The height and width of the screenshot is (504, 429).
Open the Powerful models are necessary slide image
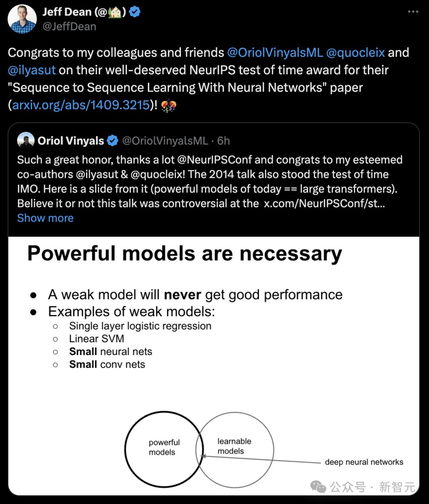pyautogui.click(x=214, y=365)
